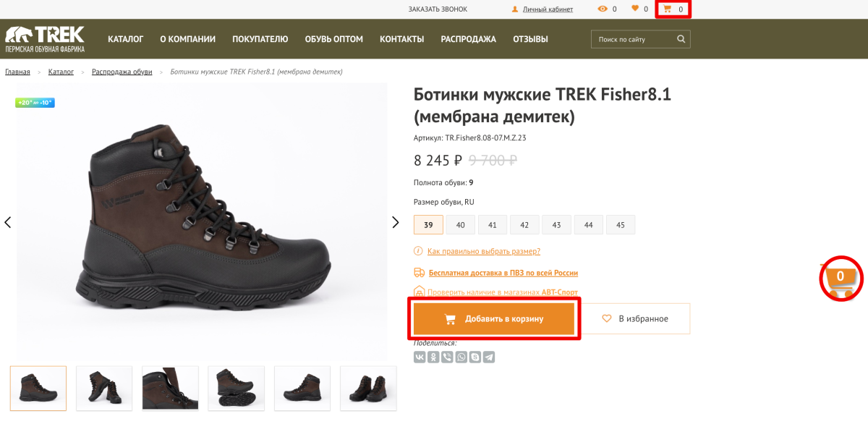The height and width of the screenshot is (445, 868).
Task: Click the boot sole thumbnail image
Action: 236,389
